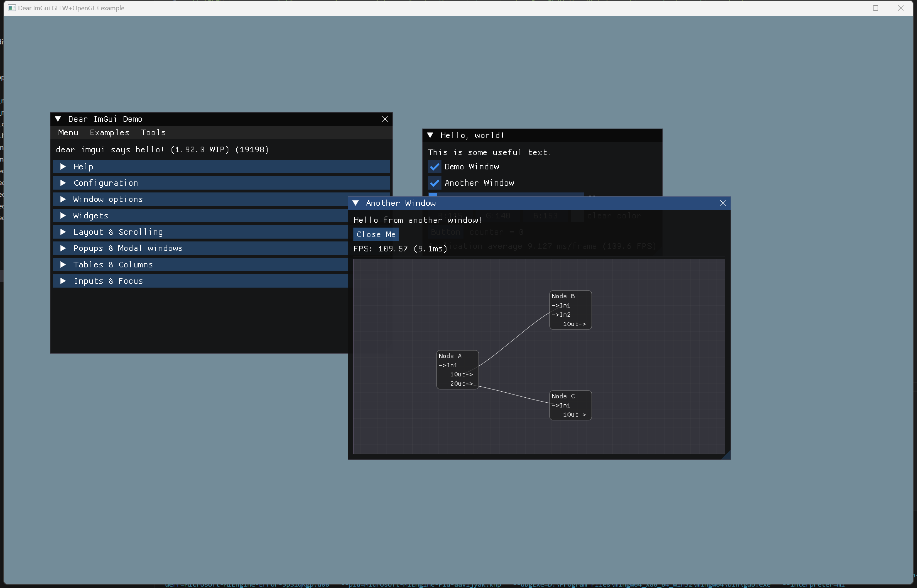Open the Examples menu

[109, 132]
